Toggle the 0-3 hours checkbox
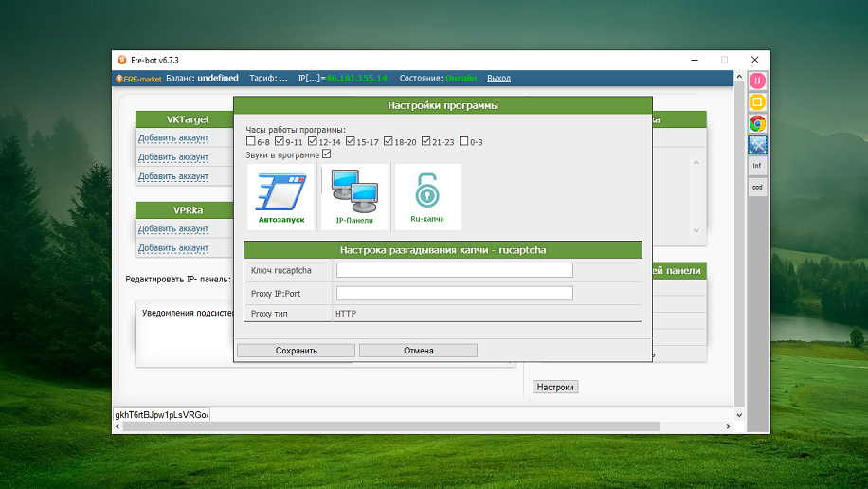868x489 pixels. click(464, 141)
